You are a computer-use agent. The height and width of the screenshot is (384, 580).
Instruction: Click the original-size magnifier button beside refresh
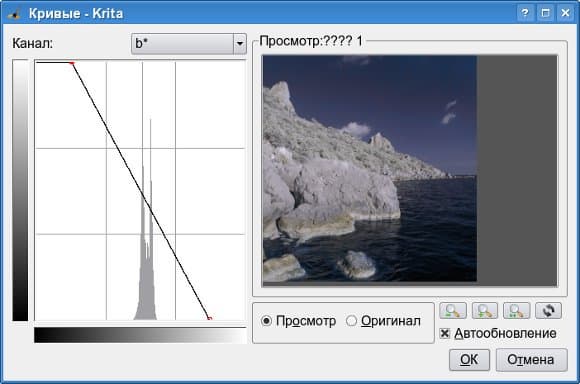point(516,311)
